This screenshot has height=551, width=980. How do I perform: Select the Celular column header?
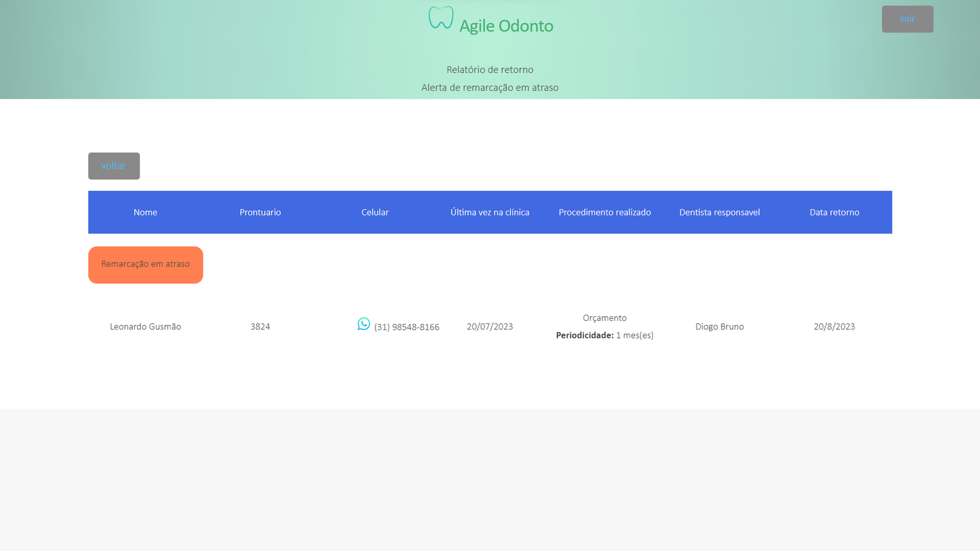[375, 212]
